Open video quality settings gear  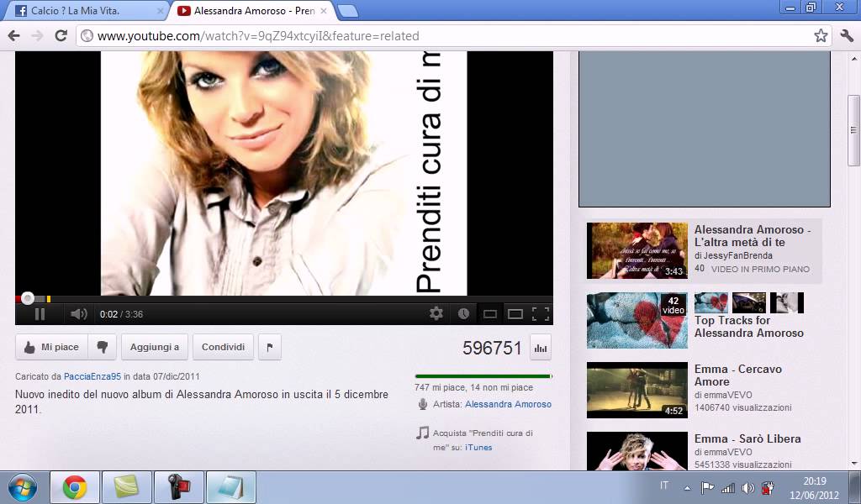pos(436,313)
